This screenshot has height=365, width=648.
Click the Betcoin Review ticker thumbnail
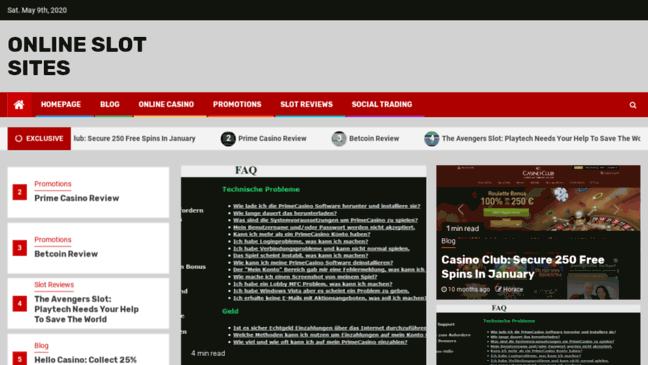tap(339, 138)
